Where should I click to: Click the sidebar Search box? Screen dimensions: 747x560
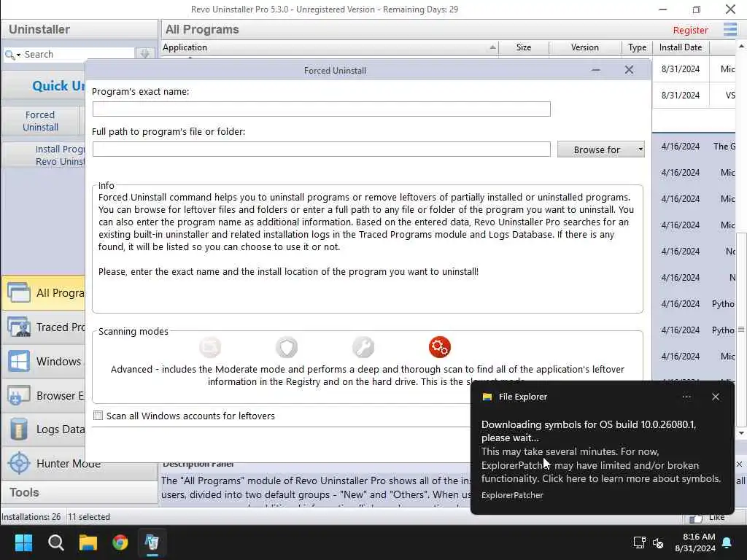[x=79, y=54]
